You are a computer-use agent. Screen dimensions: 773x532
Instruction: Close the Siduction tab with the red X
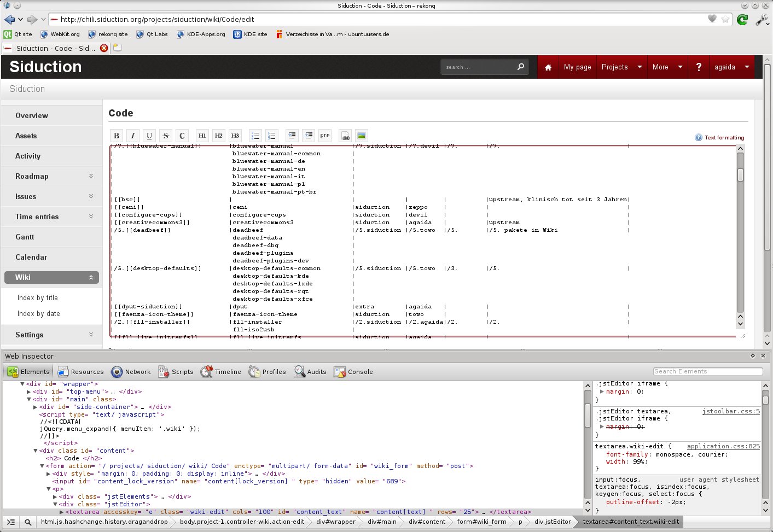(x=104, y=48)
